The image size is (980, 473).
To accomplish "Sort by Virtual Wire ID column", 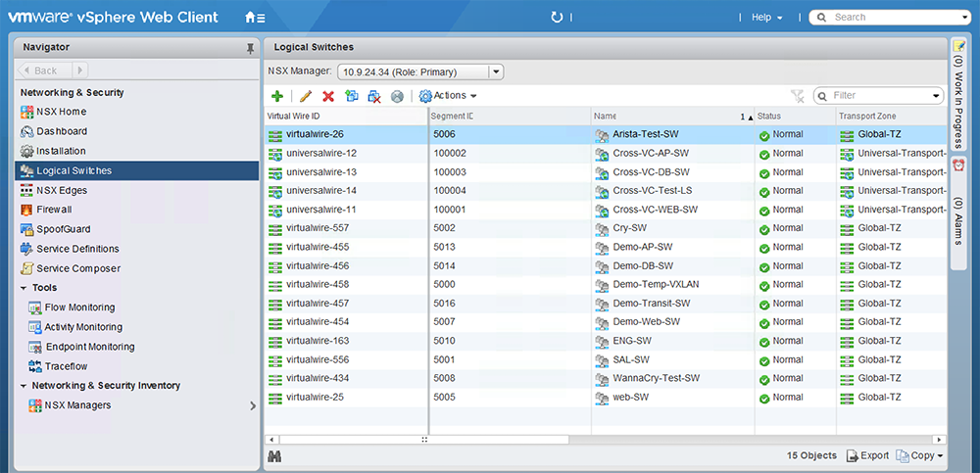I will coord(346,117).
